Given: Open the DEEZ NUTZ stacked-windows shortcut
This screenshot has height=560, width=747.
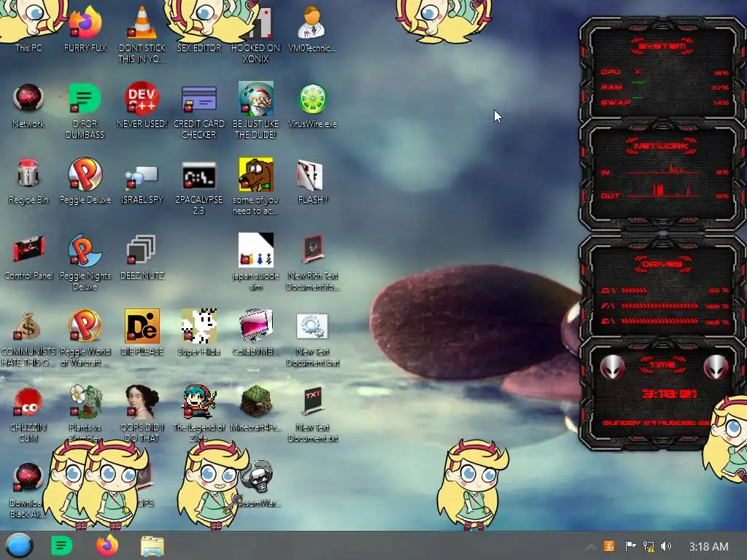Looking at the screenshot, I should pos(142,249).
